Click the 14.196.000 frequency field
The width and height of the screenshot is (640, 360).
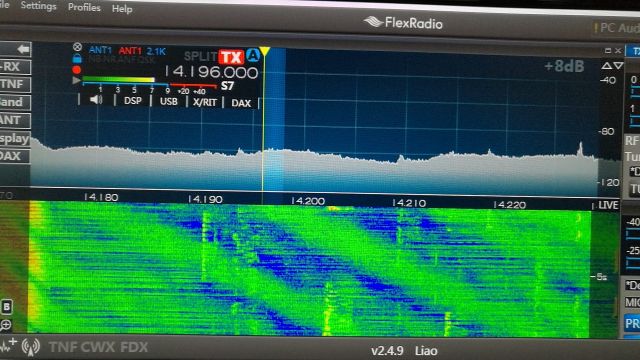(x=211, y=72)
